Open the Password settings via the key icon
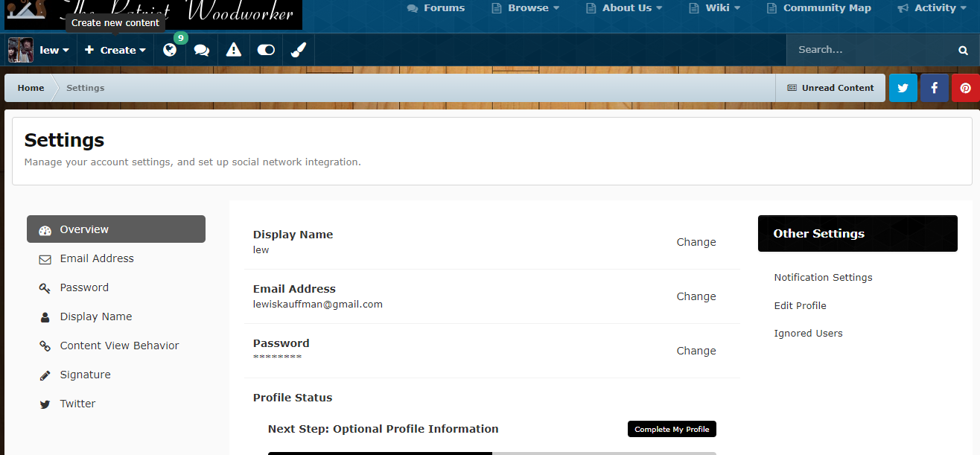The height and width of the screenshot is (455, 980). pos(44,287)
